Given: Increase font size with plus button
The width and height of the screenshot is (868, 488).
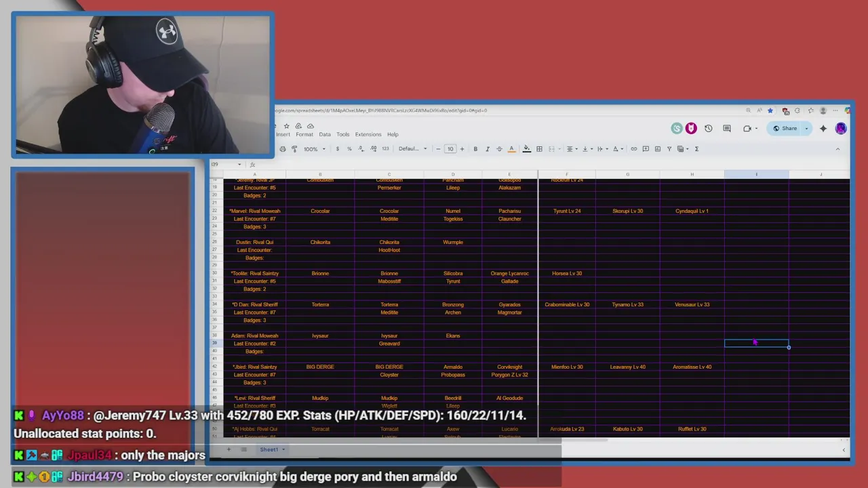Looking at the screenshot, I should (x=462, y=149).
